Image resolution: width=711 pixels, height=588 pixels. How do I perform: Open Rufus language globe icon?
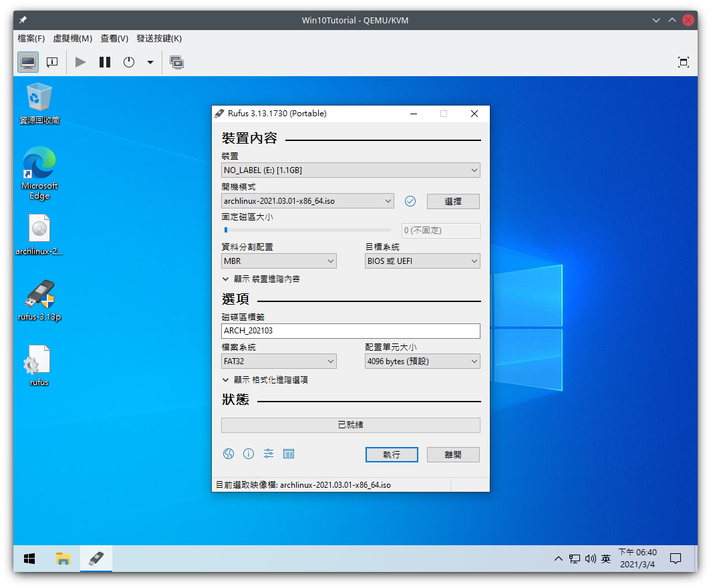(x=229, y=454)
